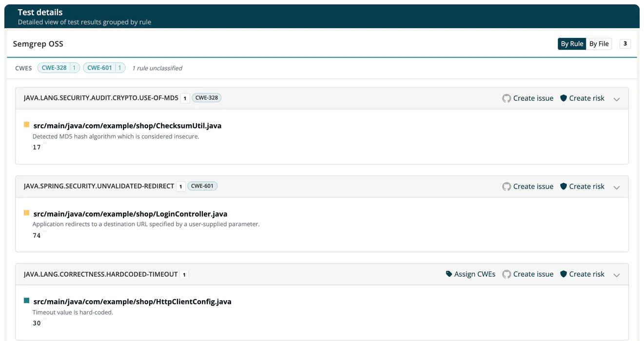Click shield icon in USE-OF-MD5 Create risk
Screen dimensions: 644x341
pyautogui.click(x=564, y=98)
